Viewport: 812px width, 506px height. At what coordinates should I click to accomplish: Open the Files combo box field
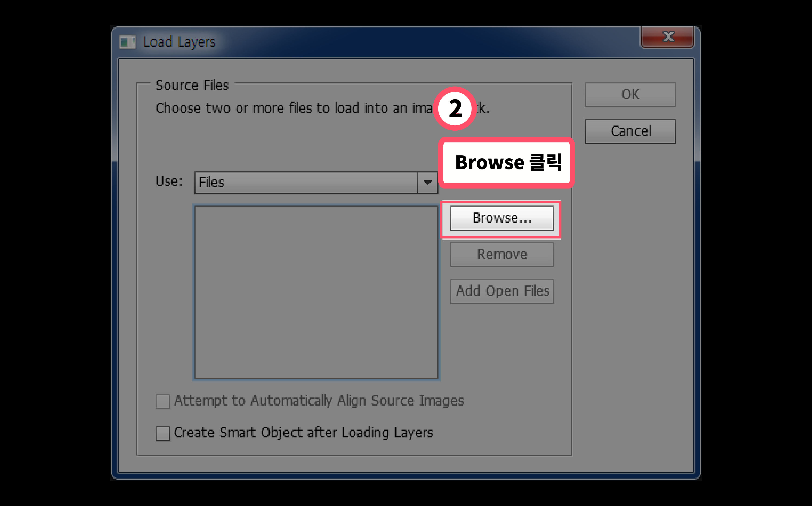(306, 182)
